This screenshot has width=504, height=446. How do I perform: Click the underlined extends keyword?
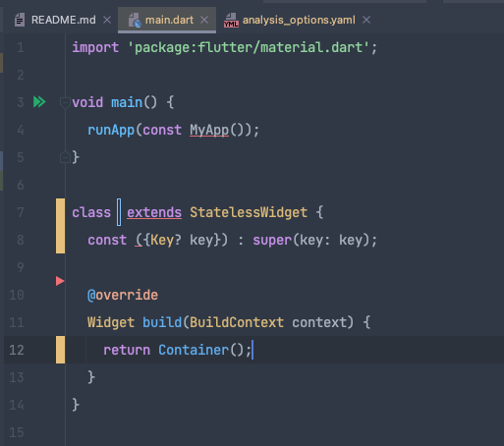[x=154, y=212]
